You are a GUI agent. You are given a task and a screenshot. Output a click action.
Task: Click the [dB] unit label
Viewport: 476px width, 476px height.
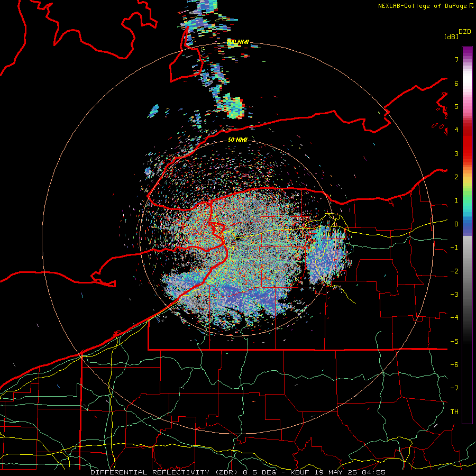pos(451,36)
